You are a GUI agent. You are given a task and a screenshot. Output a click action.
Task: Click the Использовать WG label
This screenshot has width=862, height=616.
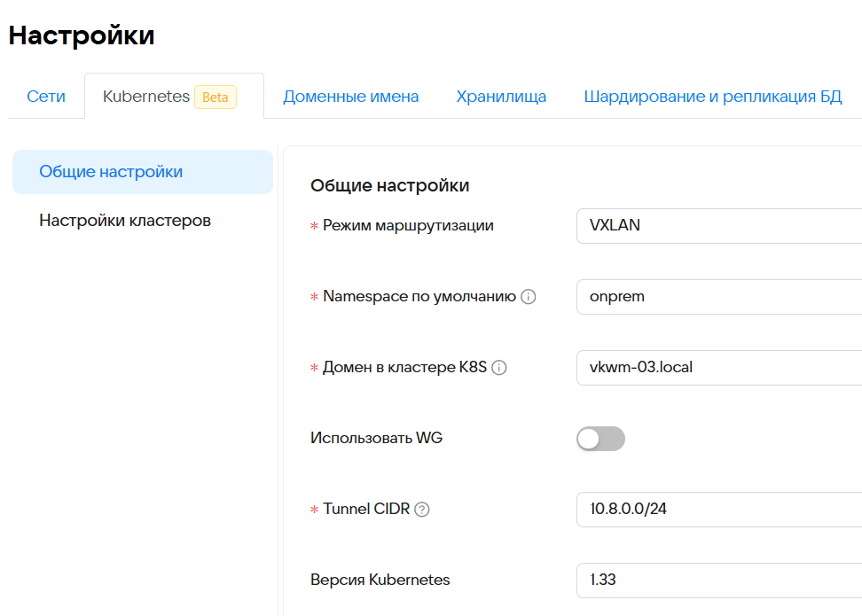[x=376, y=438]
